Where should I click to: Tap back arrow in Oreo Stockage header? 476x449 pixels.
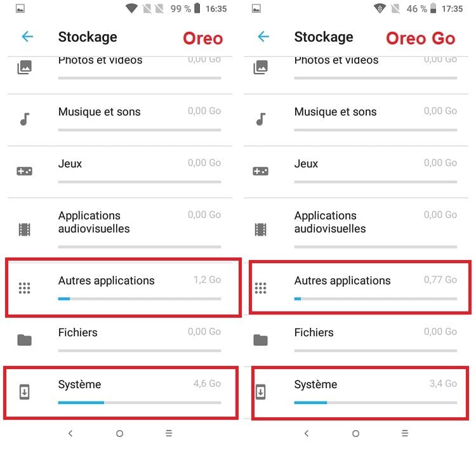(x=27, y=37)
